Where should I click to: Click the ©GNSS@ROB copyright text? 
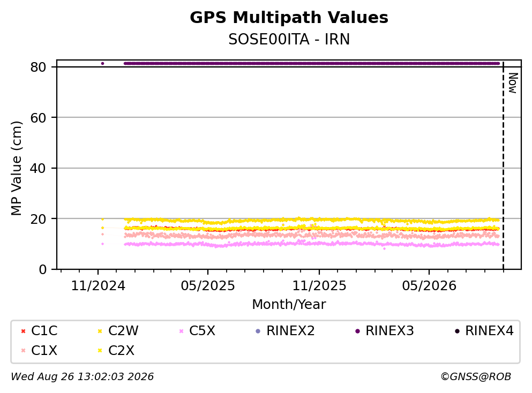(x=476, y=376)
